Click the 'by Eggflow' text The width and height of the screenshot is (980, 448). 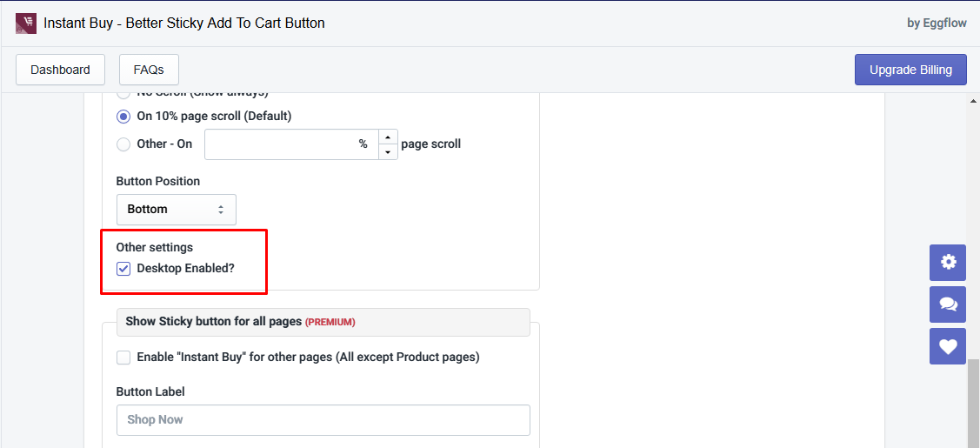click(x=937, y=23)
